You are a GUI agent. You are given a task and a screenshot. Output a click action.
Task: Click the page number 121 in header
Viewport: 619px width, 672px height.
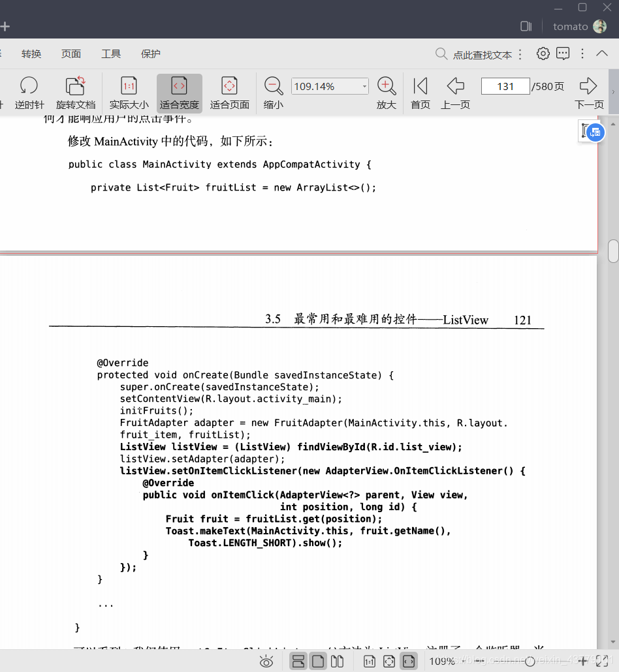tap(522, 320)
